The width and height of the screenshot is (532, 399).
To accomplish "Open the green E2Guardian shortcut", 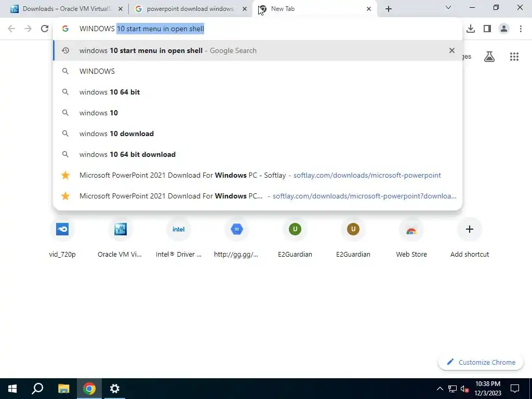I will tap(295, 238).
